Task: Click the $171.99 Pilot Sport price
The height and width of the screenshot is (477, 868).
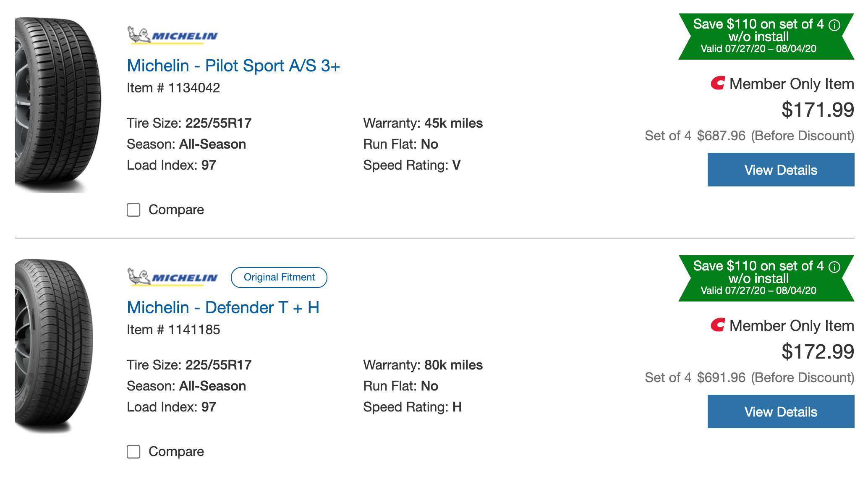Action: click(817, 110)
